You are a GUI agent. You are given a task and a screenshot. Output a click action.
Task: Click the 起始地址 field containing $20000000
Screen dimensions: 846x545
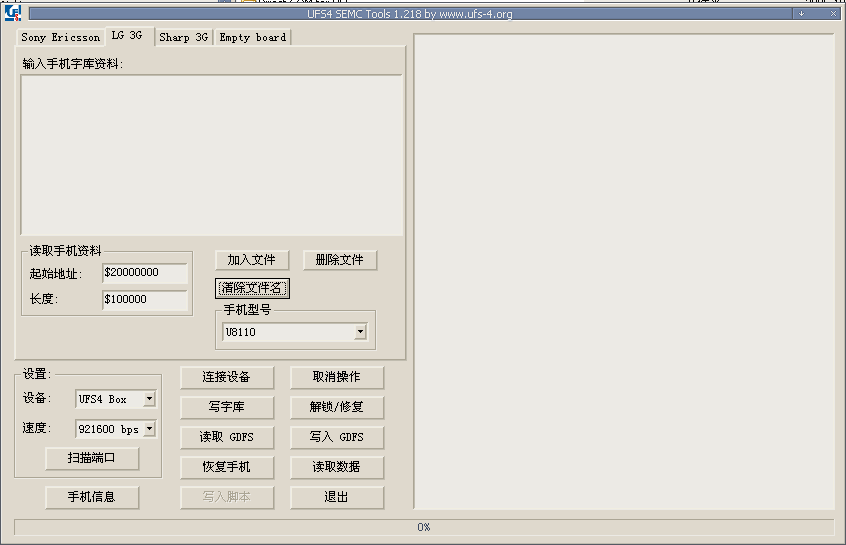(144, 273)
